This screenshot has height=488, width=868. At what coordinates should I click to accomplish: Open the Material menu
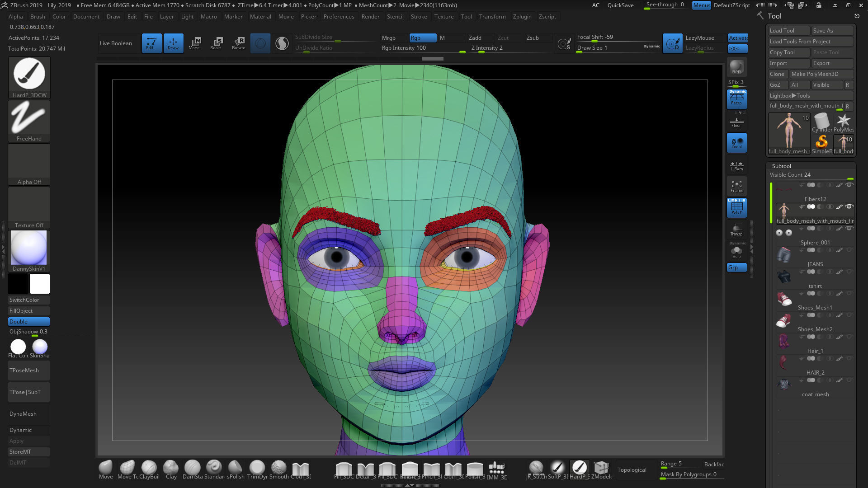coord(260,17)
